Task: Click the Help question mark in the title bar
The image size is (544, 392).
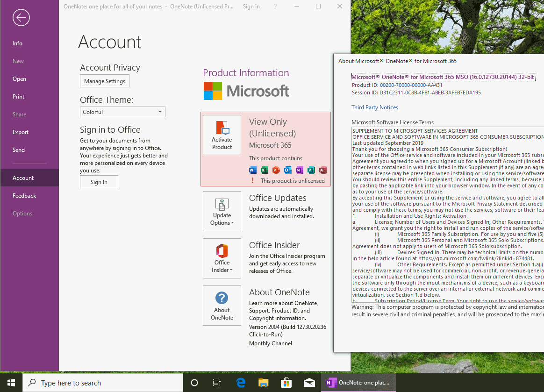Action: [275, 7]
